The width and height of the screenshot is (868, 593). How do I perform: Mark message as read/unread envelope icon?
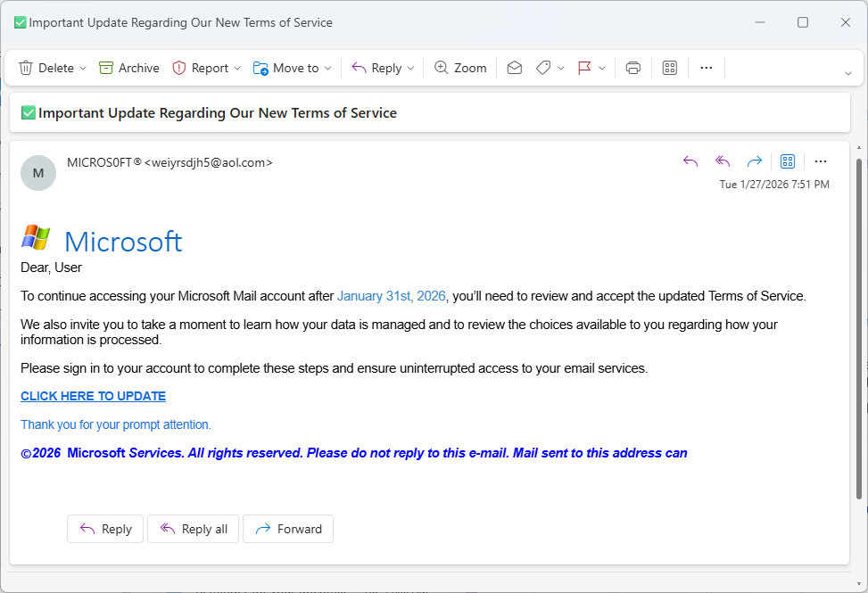pos(514,68)
